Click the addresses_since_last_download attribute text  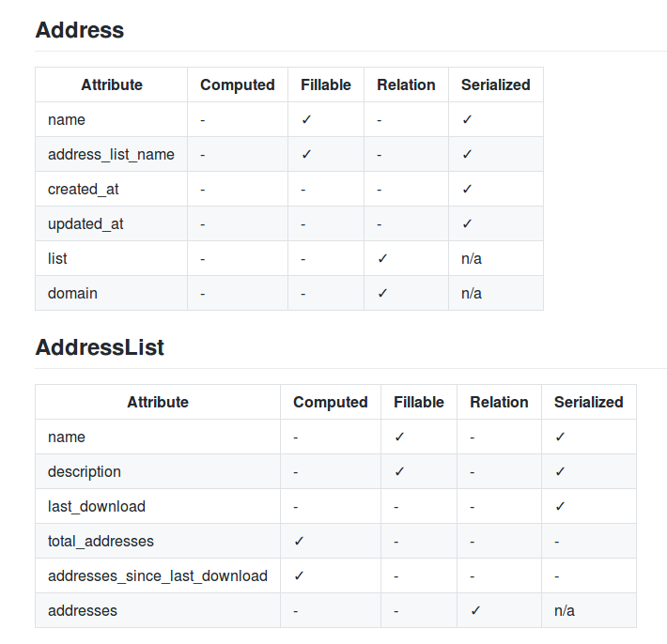(x=158, y=576)
